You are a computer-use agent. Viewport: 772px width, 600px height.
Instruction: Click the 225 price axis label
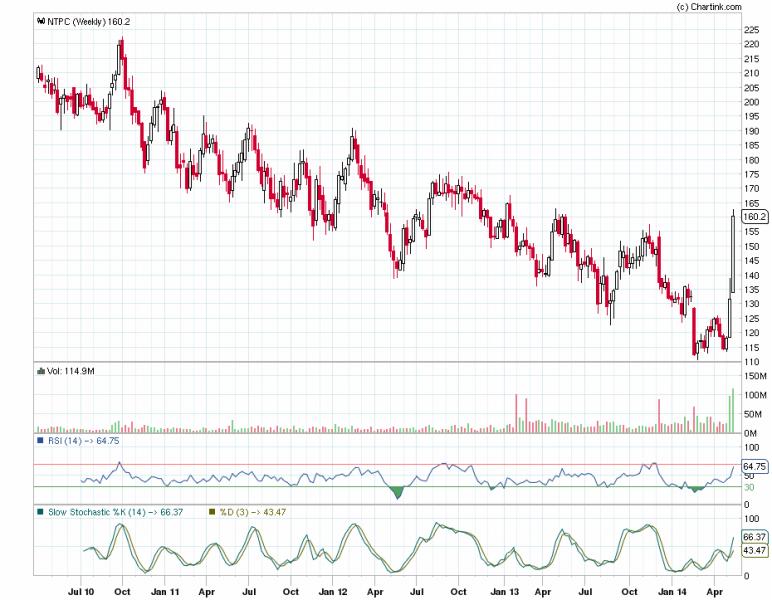751,30
